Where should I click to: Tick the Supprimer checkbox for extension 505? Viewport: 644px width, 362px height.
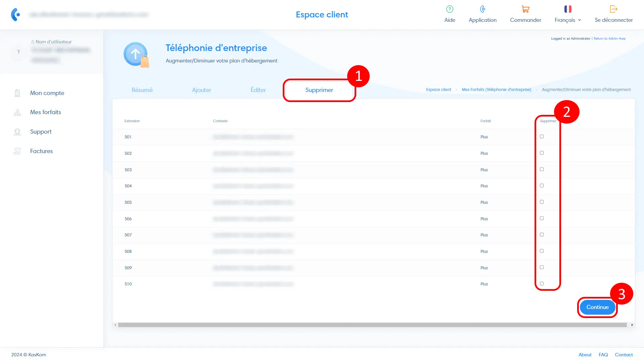pos(542,202)
